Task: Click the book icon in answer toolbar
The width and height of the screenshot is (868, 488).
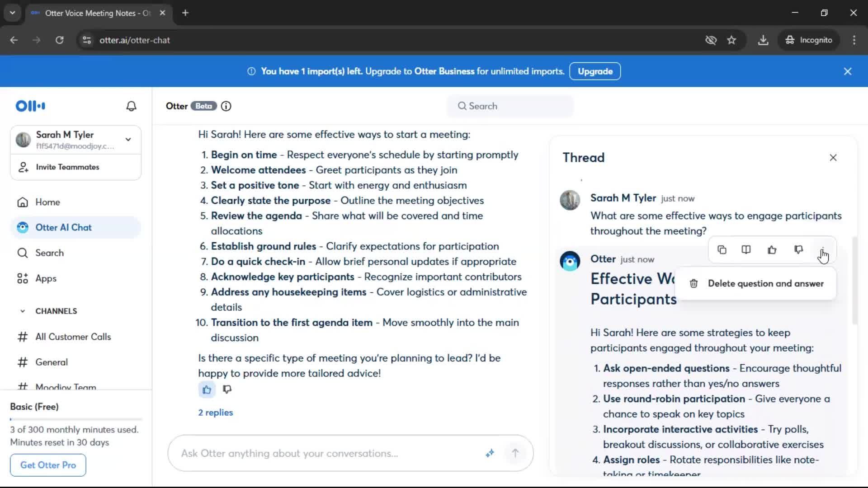Action: (746, 250)
